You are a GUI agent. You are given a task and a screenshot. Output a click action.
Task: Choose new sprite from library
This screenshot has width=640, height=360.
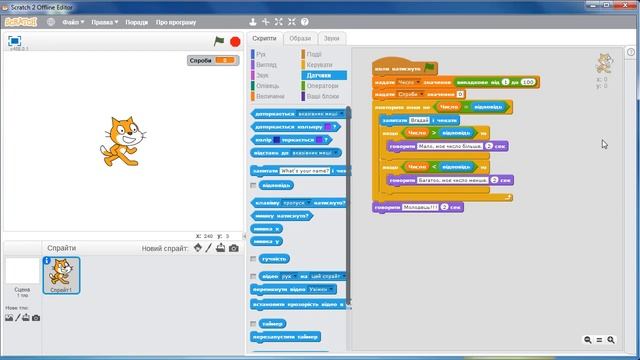tap(198, 248)
